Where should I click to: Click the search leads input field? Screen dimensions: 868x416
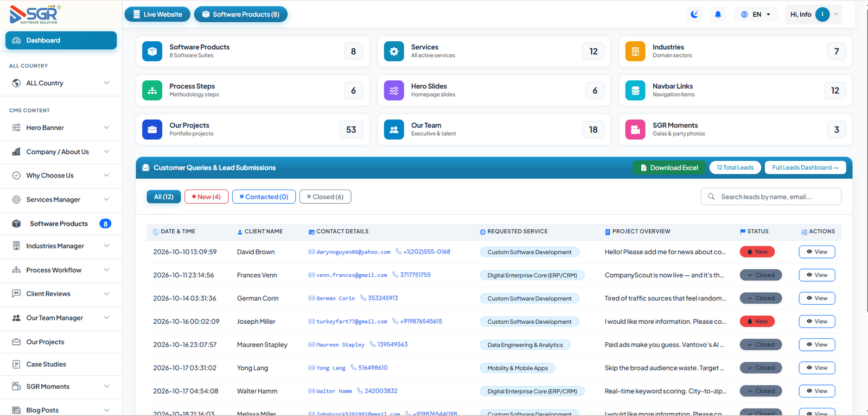coord(771,197)
